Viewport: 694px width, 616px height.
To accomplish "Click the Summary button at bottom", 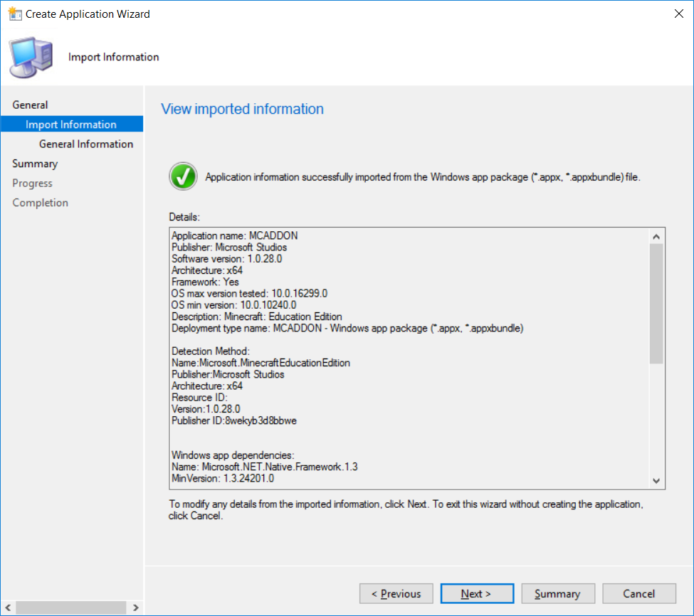I will coord(558,593).
